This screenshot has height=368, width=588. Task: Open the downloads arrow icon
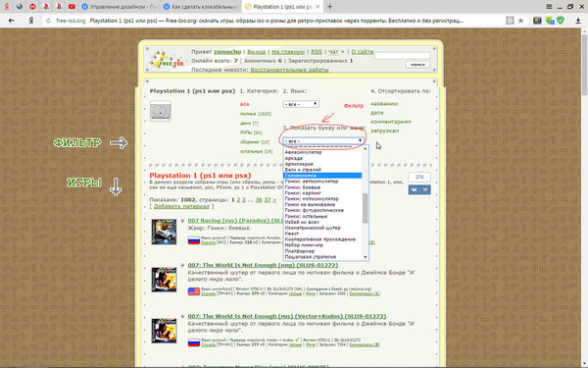click(578, 21)
